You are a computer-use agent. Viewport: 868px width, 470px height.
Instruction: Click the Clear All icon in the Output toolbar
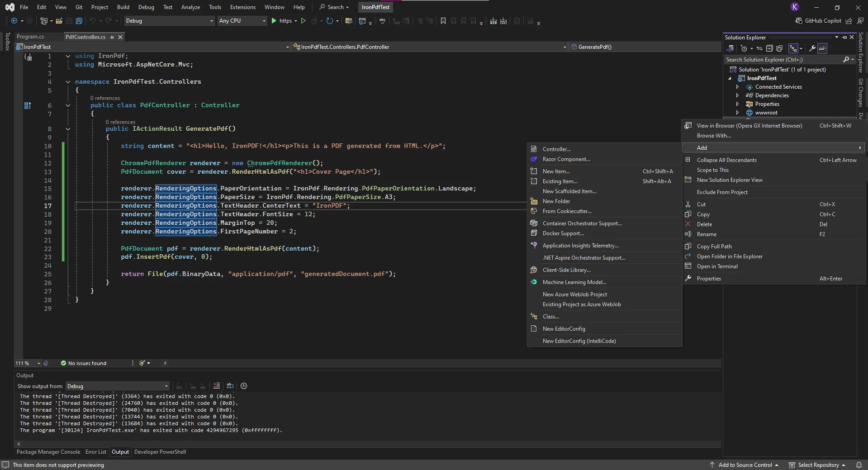217,386
